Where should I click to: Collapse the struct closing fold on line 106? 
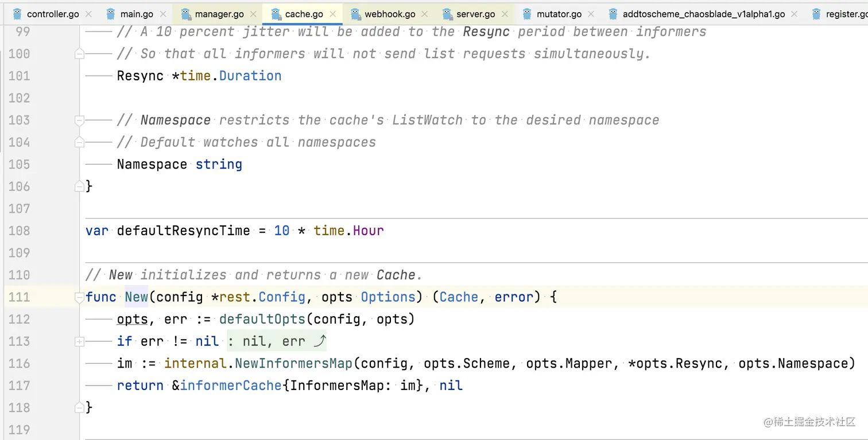point(79,186)
